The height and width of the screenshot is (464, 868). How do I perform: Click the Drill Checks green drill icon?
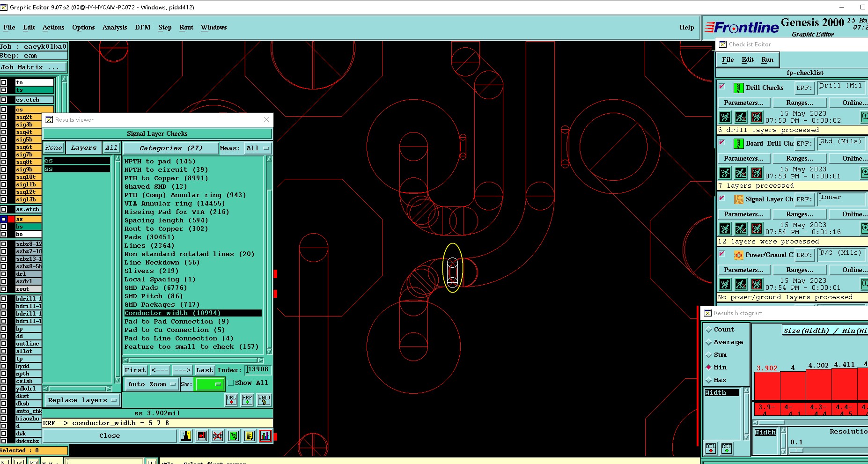coord(738,88)
